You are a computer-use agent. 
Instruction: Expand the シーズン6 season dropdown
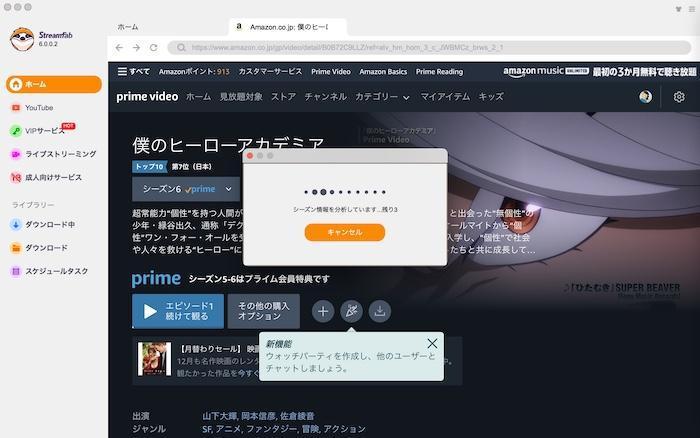[186, 189]
